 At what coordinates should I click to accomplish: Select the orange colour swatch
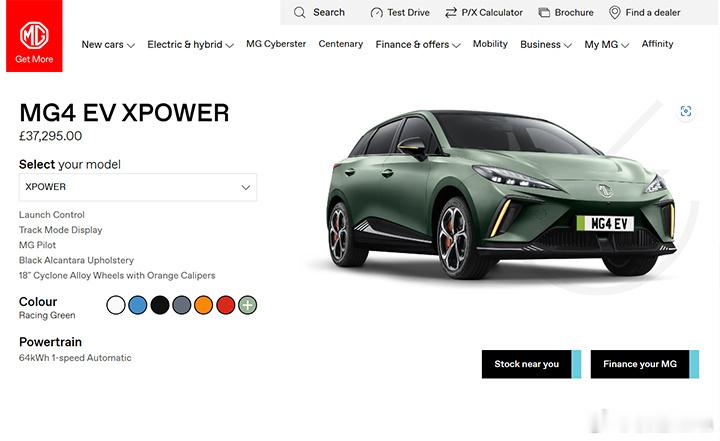coord(203,305)
